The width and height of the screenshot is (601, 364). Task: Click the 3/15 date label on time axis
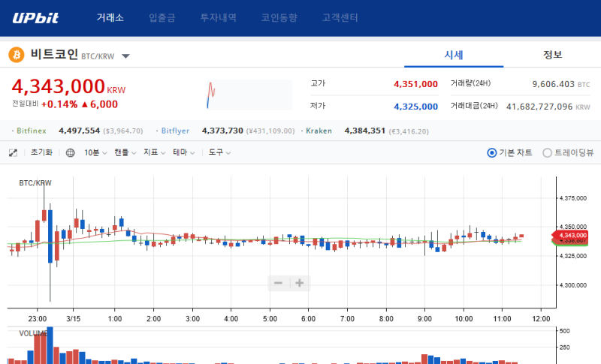tap(73, 319)
